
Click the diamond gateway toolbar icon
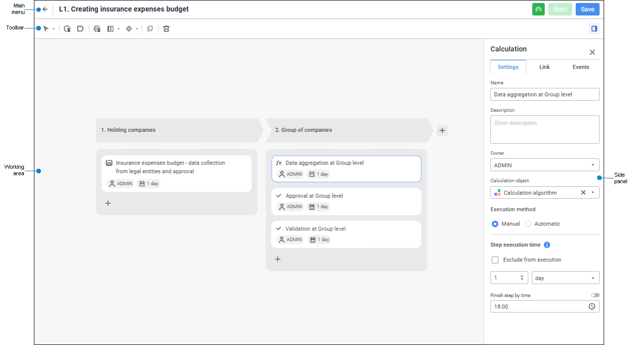pyautogui.click(x=129, y=29)
